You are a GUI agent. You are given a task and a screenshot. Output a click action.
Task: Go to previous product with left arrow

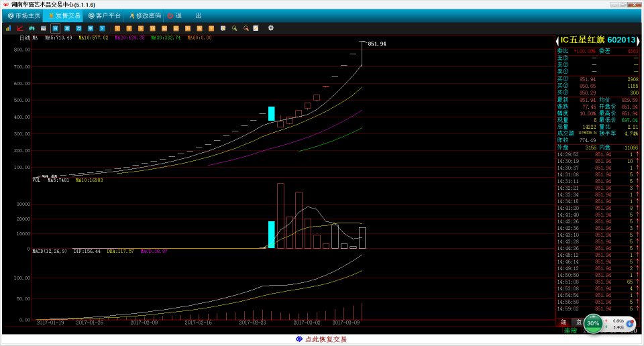pos(557,40)
